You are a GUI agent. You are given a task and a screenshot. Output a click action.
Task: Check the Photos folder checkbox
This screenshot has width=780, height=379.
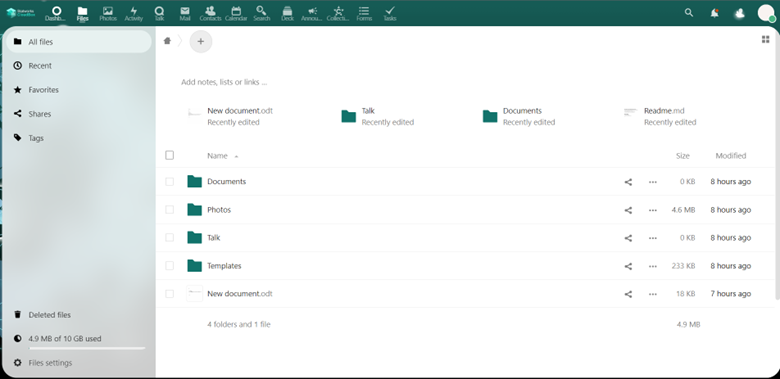[170, 210]
